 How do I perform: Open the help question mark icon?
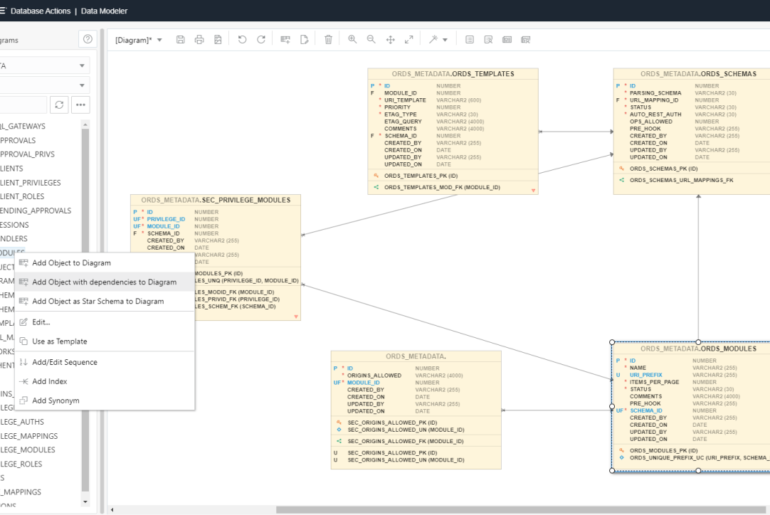coord(87,39)
